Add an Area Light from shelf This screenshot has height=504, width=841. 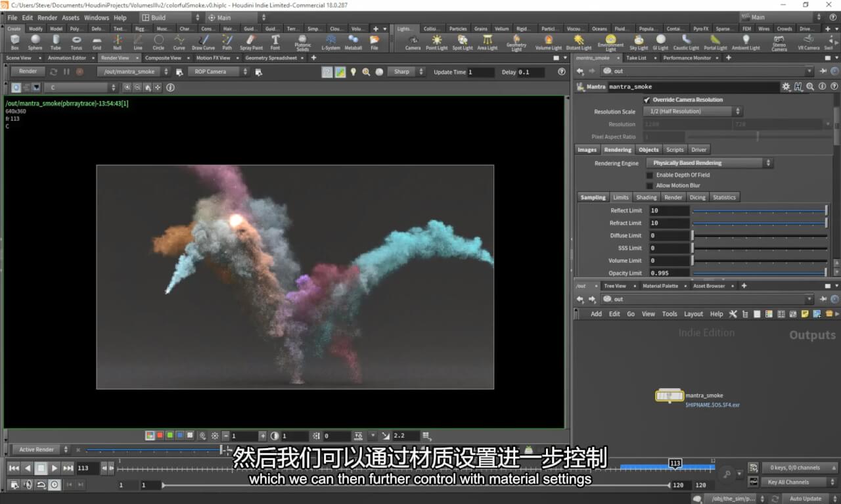click(x=487, y=43)
